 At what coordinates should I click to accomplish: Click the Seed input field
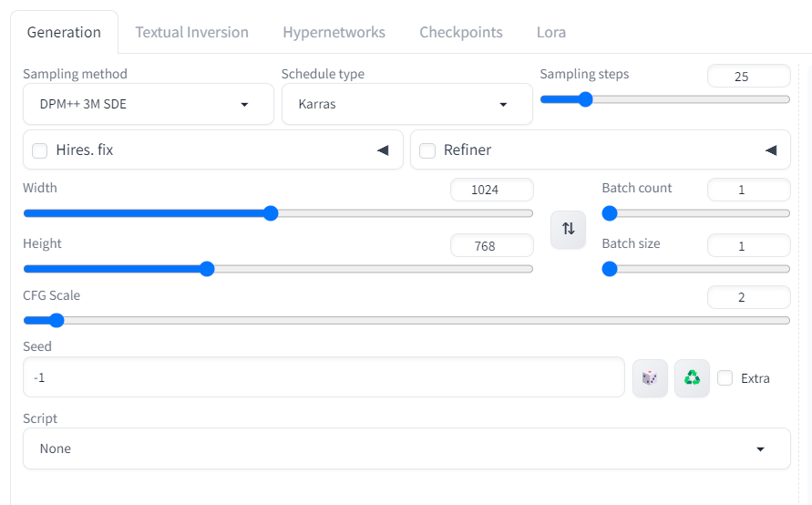(324, 376)
